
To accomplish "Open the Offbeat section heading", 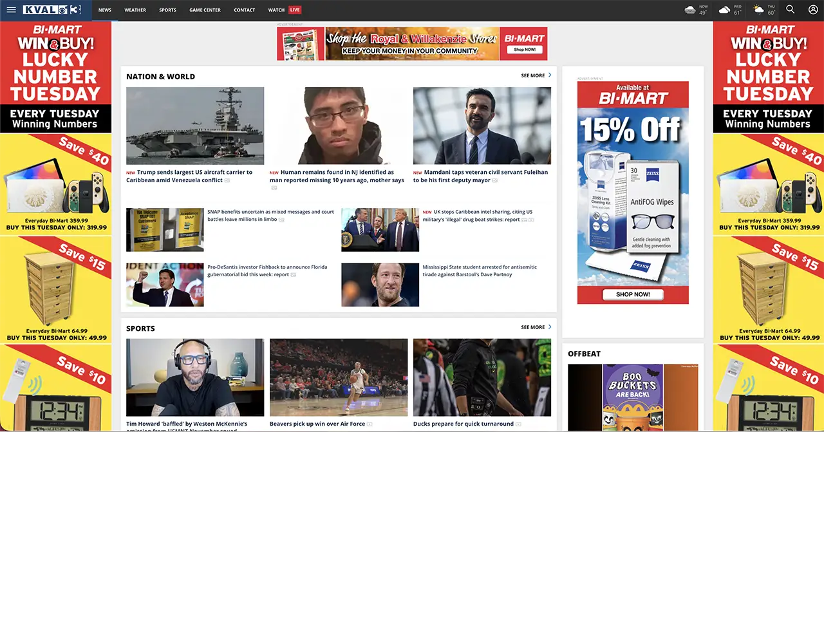I will (584, 354).
